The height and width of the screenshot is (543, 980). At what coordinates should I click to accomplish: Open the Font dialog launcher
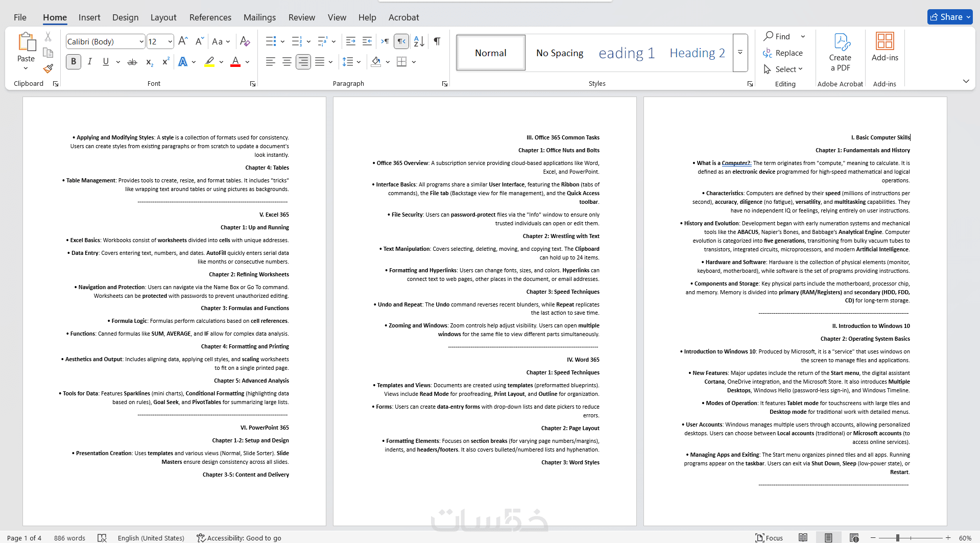tap(252, 84)
